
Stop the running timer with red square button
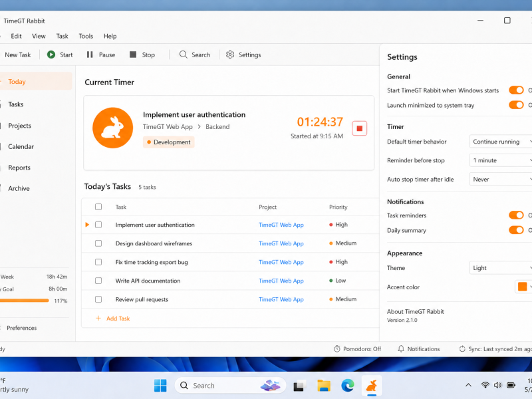coord(359,128)
